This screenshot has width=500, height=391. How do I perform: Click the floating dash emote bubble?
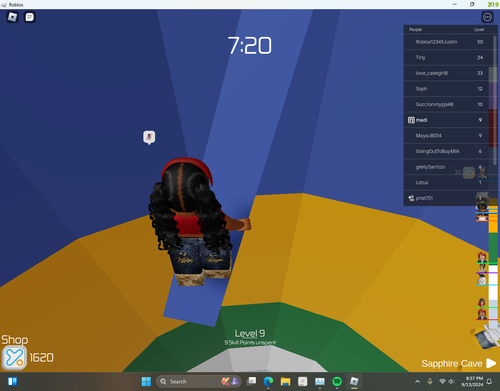149,137
